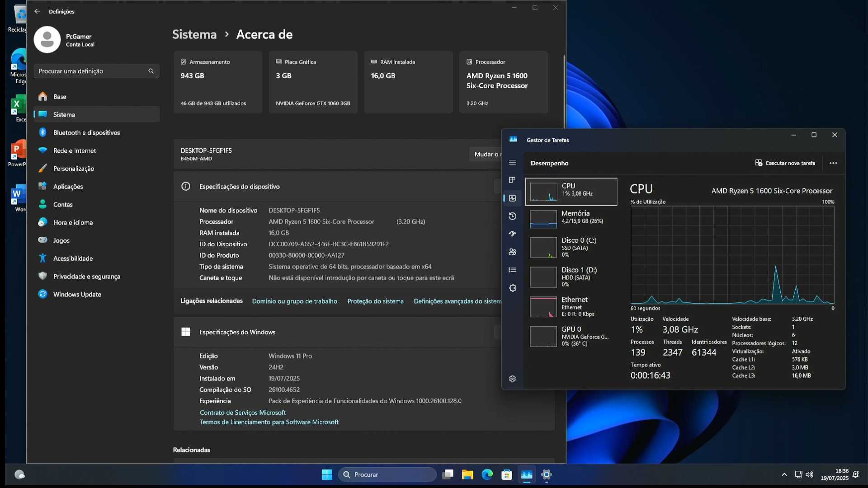Open File Explorer from taskbar
This screenshot has width=868, height=488.
click(x=467, y=474)
